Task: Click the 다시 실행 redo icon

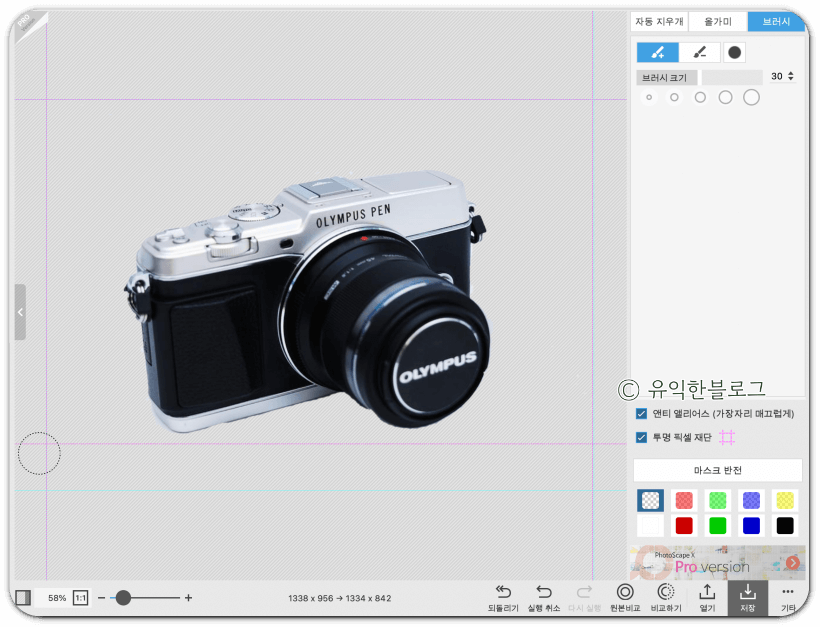Action: coord(584,592)
